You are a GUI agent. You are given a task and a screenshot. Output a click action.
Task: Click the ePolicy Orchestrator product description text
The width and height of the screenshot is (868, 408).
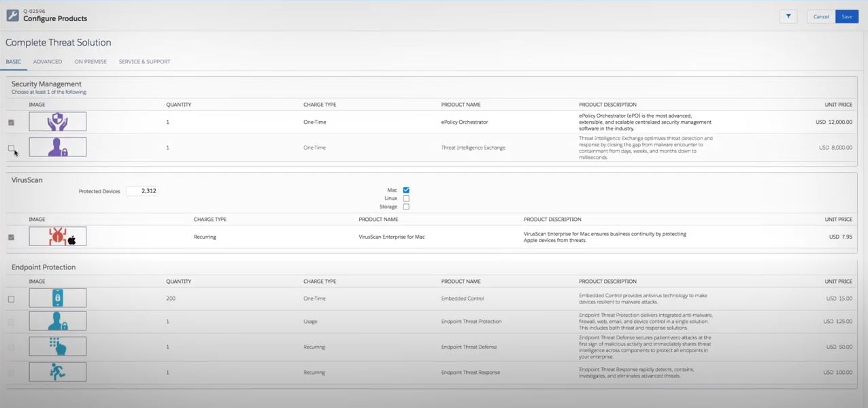point(645,122)
